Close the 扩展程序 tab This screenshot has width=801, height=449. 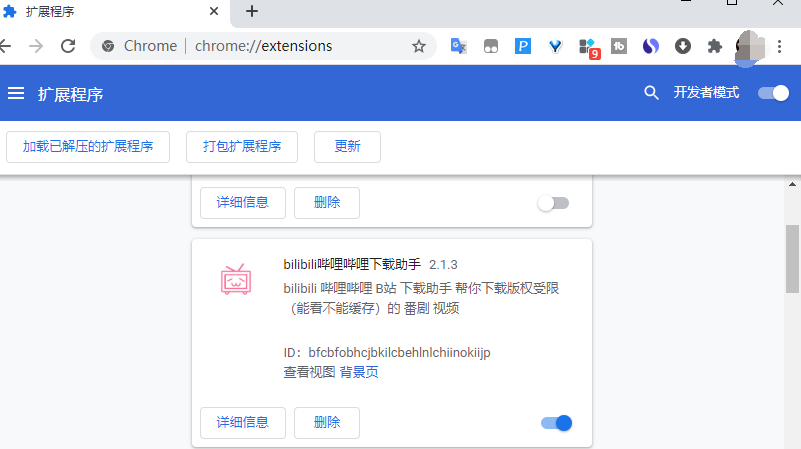click(x=214, y=11)
